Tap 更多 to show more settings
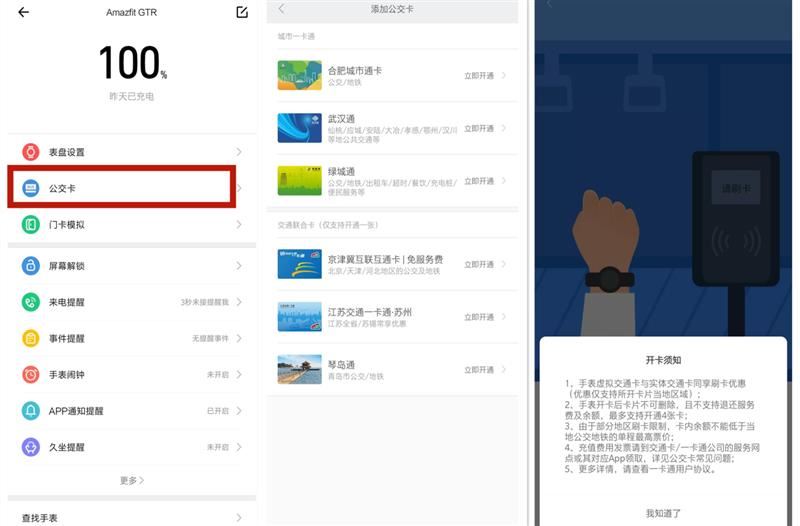The height and width of the screenshot is (526, 800). [132, 480]
